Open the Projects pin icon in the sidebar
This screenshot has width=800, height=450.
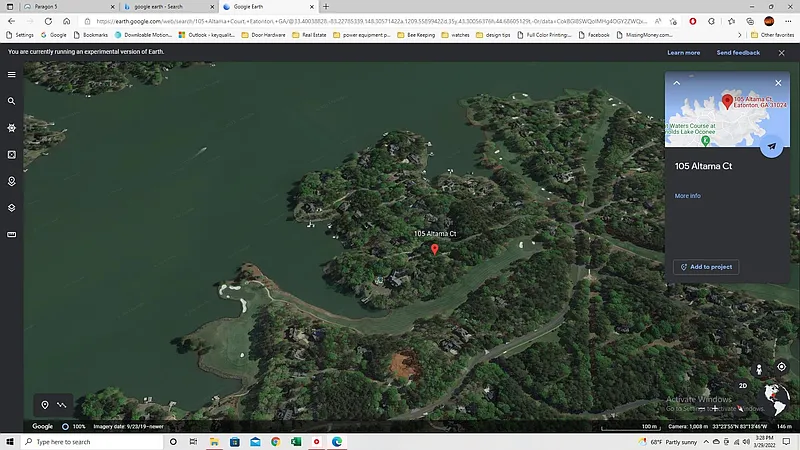click(12, 181)
